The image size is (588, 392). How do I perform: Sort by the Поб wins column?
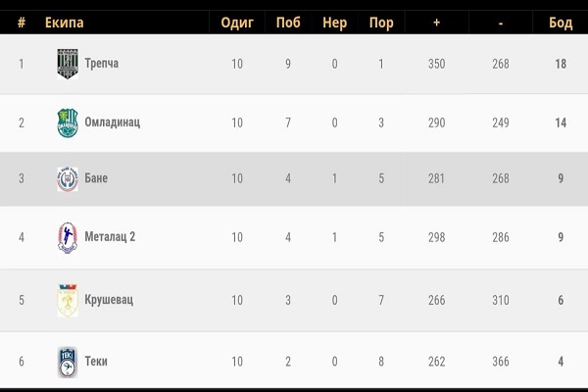[x=289, y=23]
